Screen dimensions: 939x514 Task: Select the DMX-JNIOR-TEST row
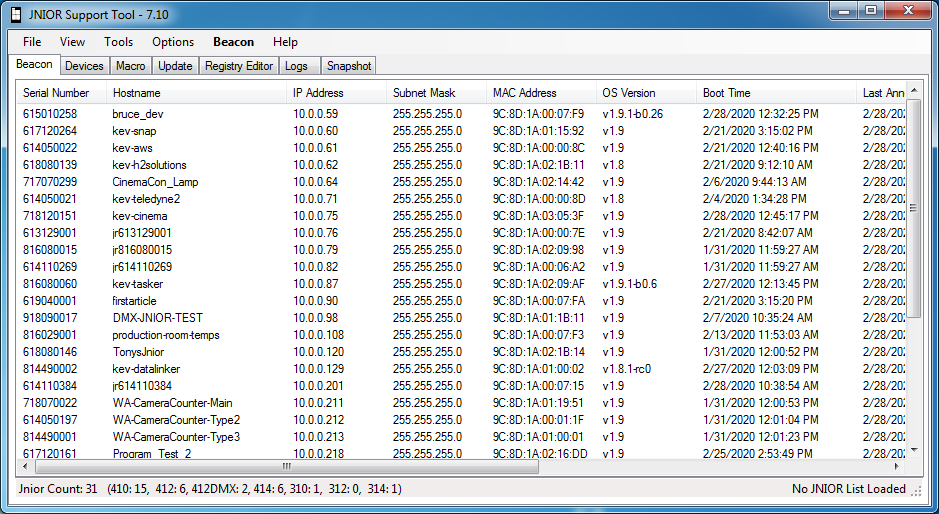(461, 318)
